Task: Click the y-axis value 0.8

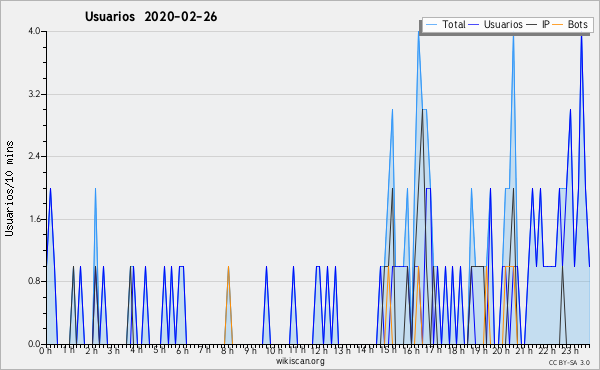Action: (x=34, y=282)
